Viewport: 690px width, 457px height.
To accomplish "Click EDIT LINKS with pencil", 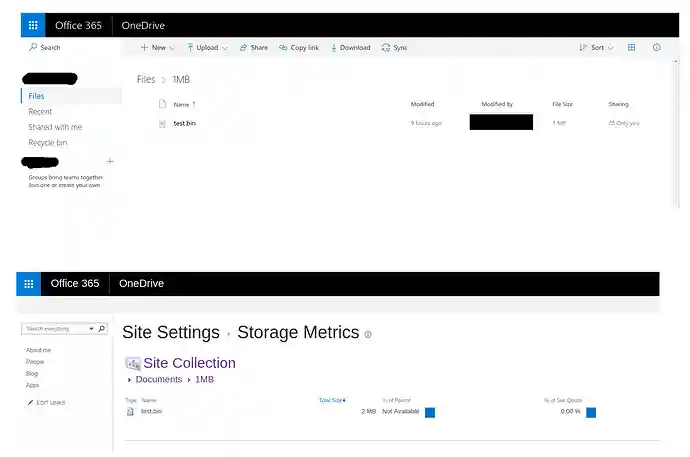I will tap(46, 402).
